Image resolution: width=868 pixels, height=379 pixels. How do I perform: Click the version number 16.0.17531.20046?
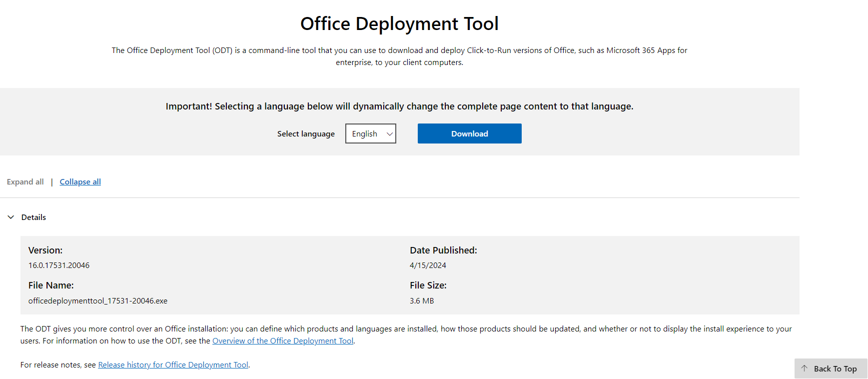pyautogui.click(x=59, y=265)
